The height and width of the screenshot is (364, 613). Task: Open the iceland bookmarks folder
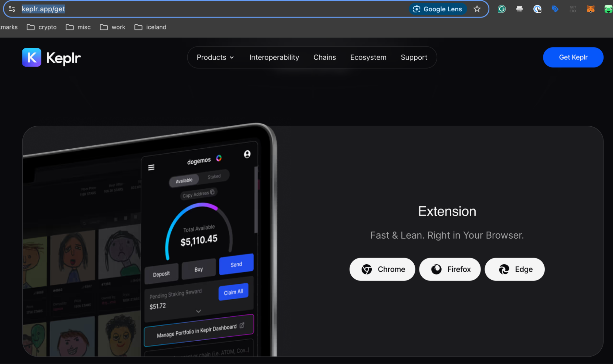pos(150,27)
